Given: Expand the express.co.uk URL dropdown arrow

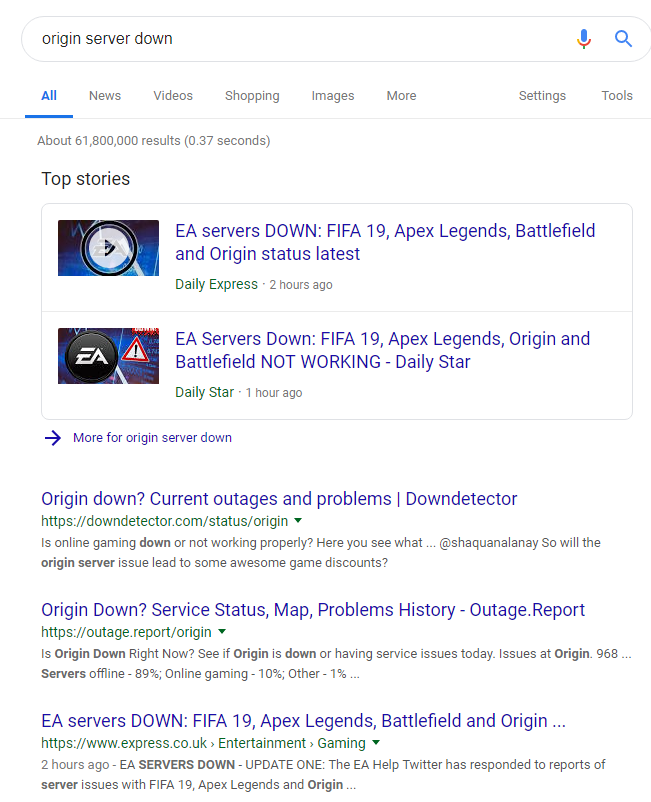Looking at the screenshot, I should click(x=376, y=743).
